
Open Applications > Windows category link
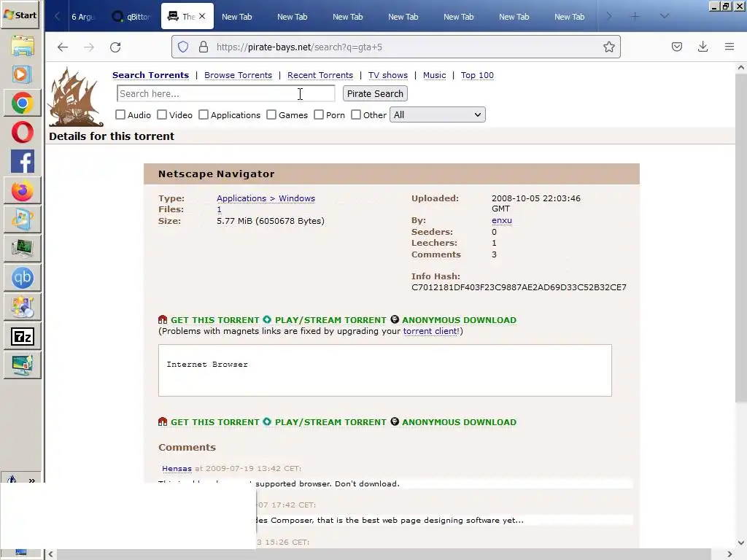pos(266,198)
